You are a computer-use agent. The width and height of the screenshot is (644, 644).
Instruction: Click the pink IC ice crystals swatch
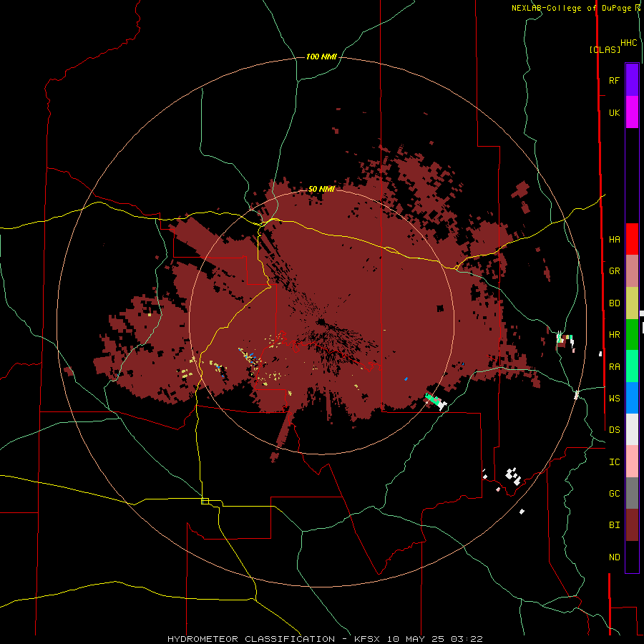tap(632, 462)
